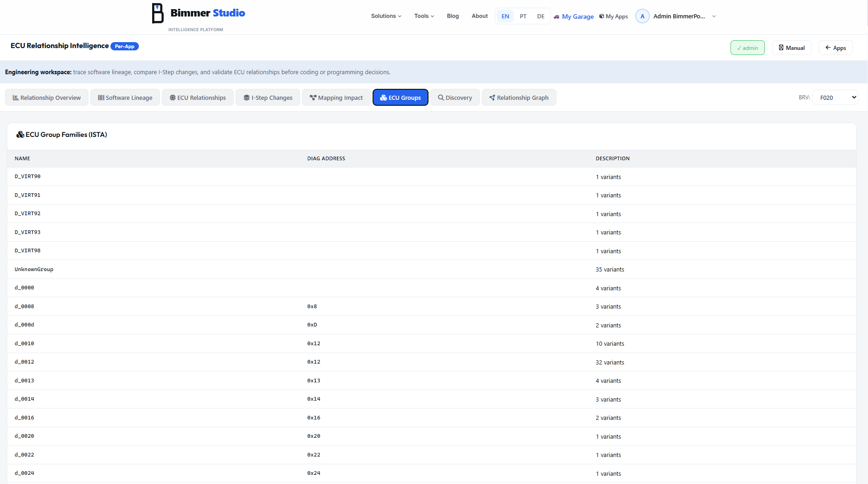Open the Solutions dropdown menu
This screenshot has height=484, width=868.
pos(386,16)
